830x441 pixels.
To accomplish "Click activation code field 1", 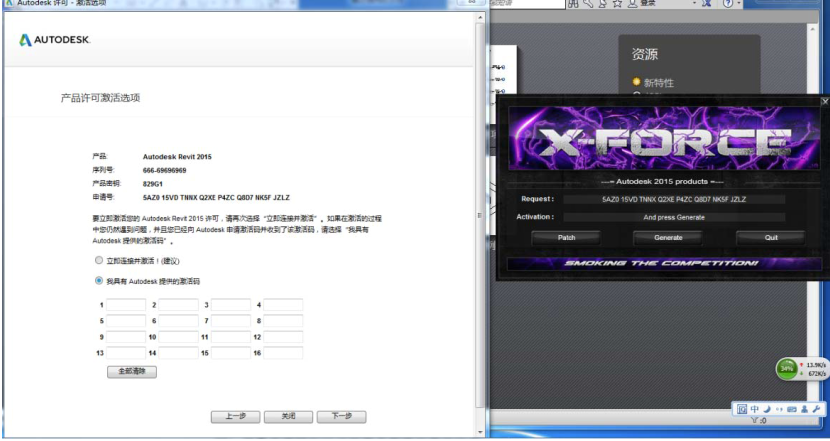I will click(126, 305).
